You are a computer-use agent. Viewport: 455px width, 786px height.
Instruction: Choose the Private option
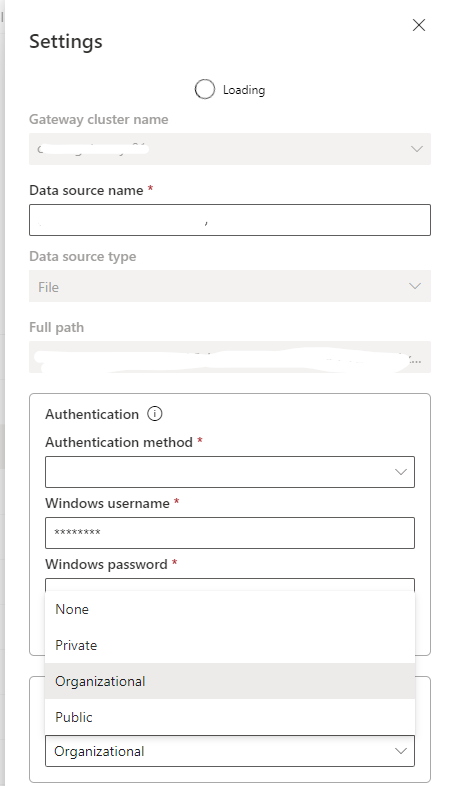click(x=230, y=645)
